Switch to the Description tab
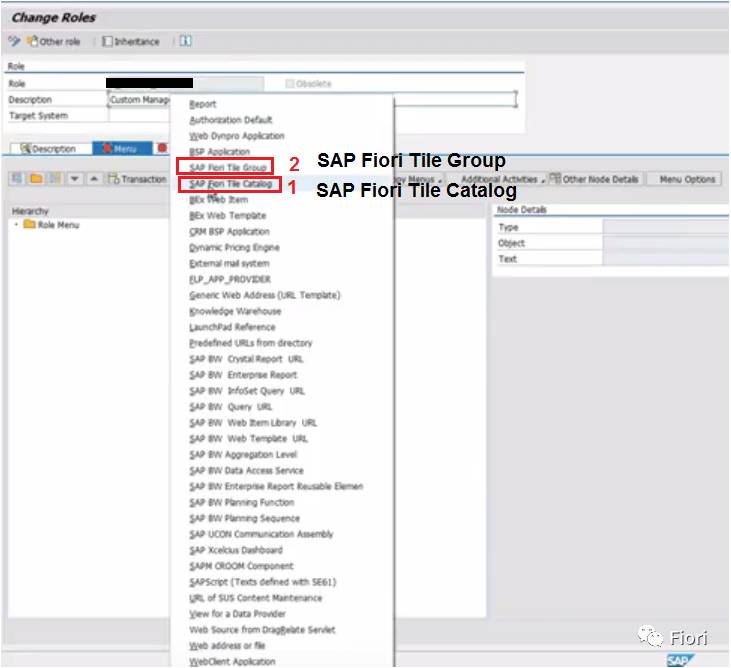Image resolution: width=731 pixels, height=668 pixels. (x=51, y=149)
